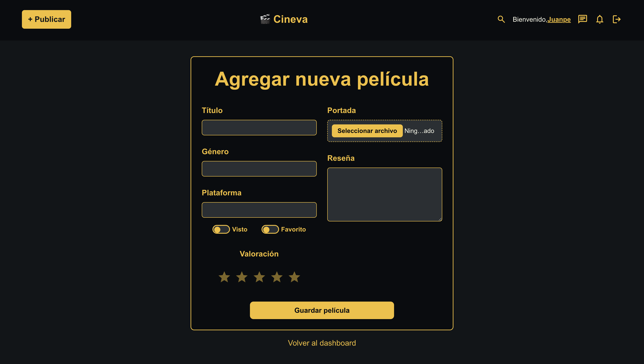The width and height of the screenshot is (644, 364).
Task: Open the Juanpe profile link
Action: (x=559, y=19)
